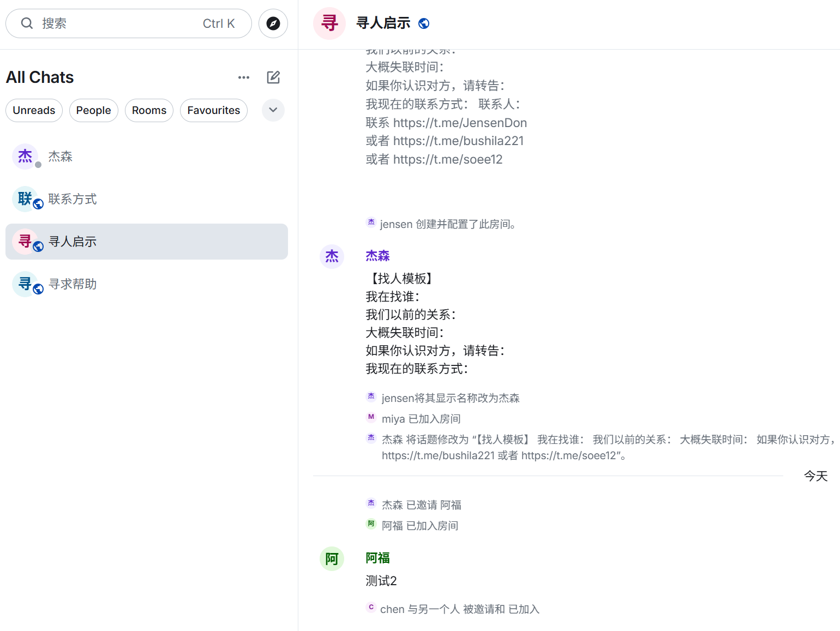The height and width of the screenshot is (631, 840).
Task: Click 寻求帮助 room avatar in chat list
Action: [x=25, y=284]
